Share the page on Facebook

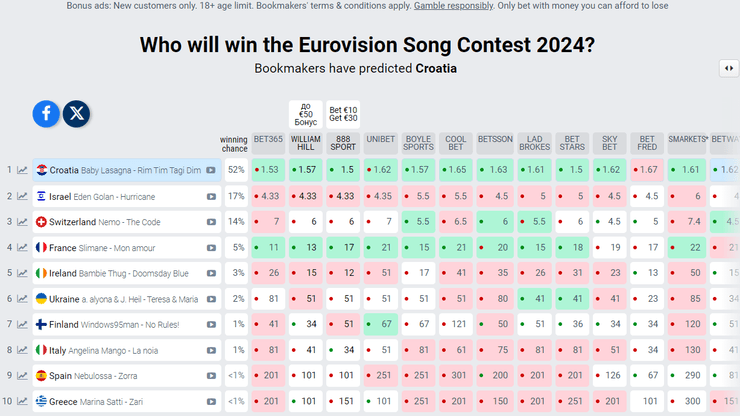coord(46,114)
